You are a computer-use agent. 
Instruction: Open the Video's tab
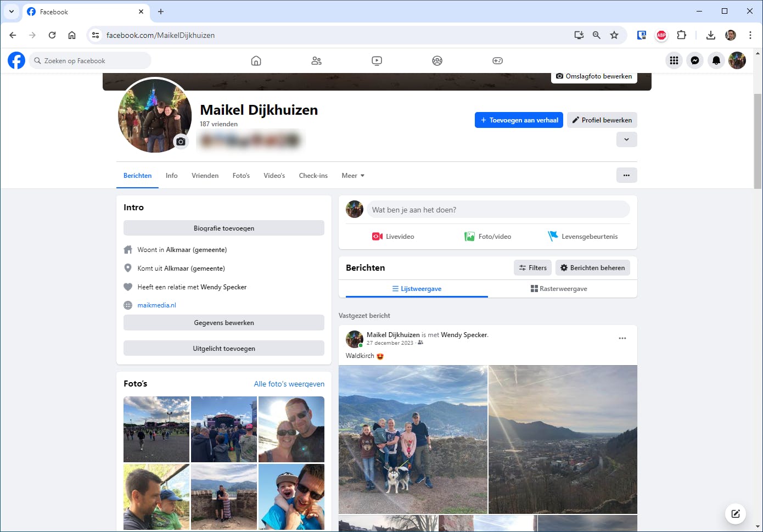274,176
